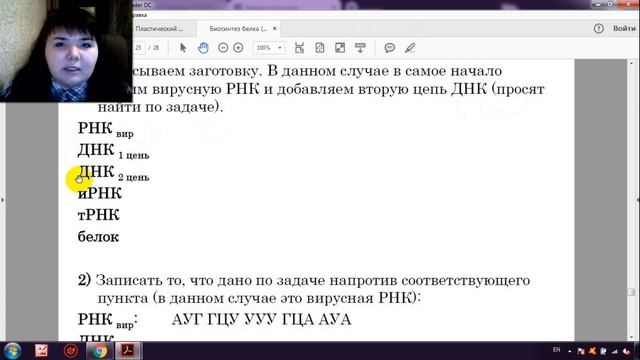Click the page number field showing 25
The width and height of the screenshot is (640, 360).
click(x=139, y=48)
